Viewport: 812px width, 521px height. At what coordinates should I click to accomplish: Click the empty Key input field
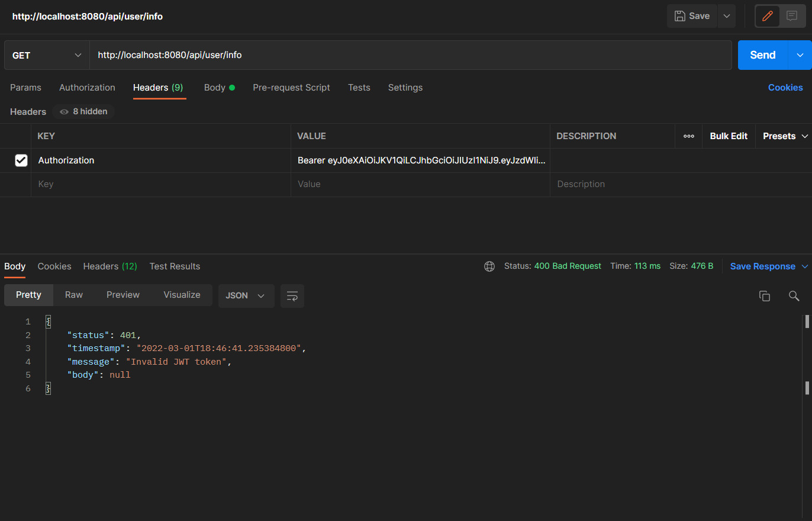(x=161, y=184)
